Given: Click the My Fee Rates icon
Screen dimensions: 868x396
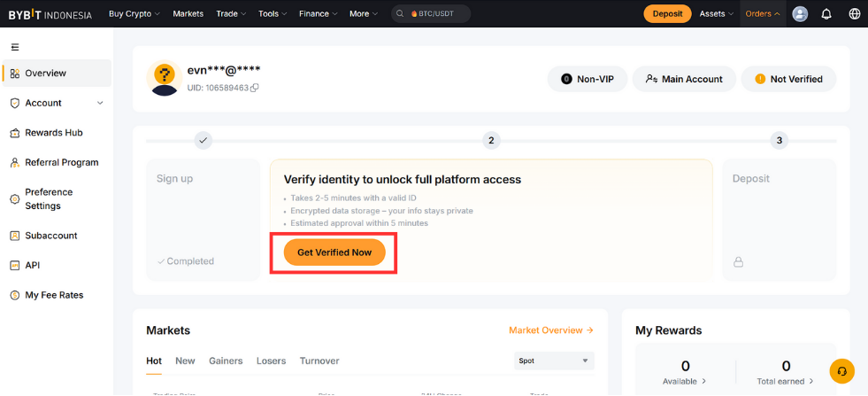Looking at the screenshot, I should pos(15,296).
